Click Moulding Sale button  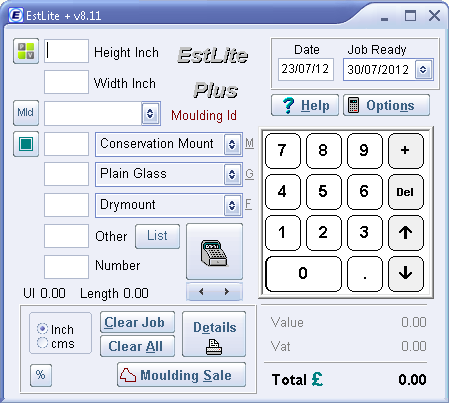tap(182, 375)
